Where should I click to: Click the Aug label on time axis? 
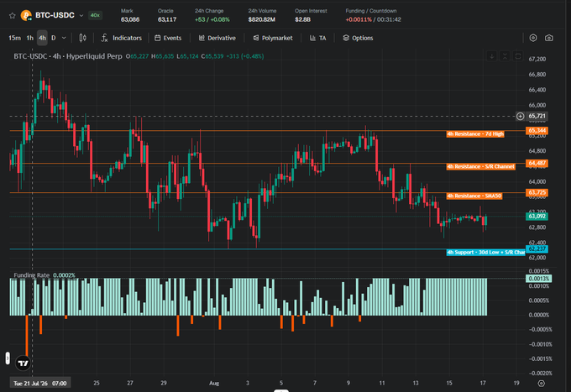click(x=214, y=384)
